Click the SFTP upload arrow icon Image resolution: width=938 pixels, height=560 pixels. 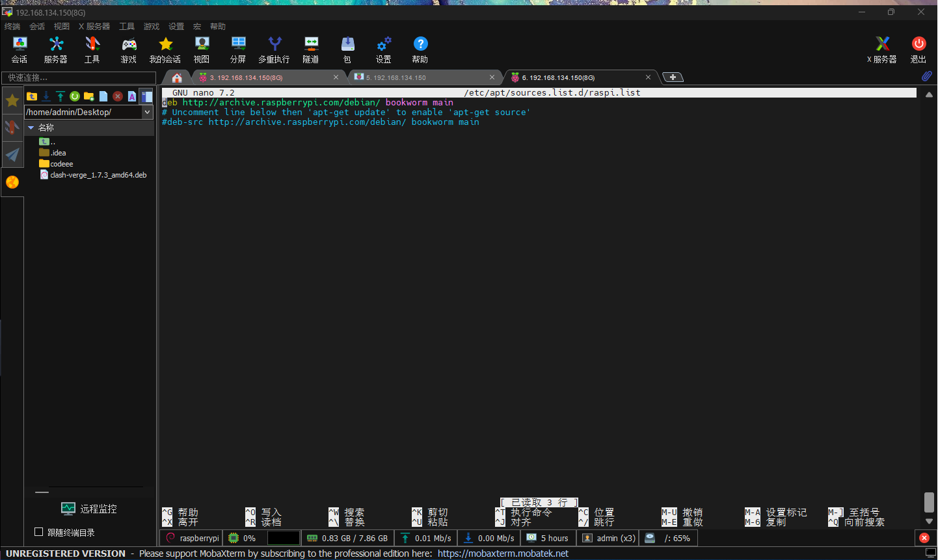[x=60, y=96]
